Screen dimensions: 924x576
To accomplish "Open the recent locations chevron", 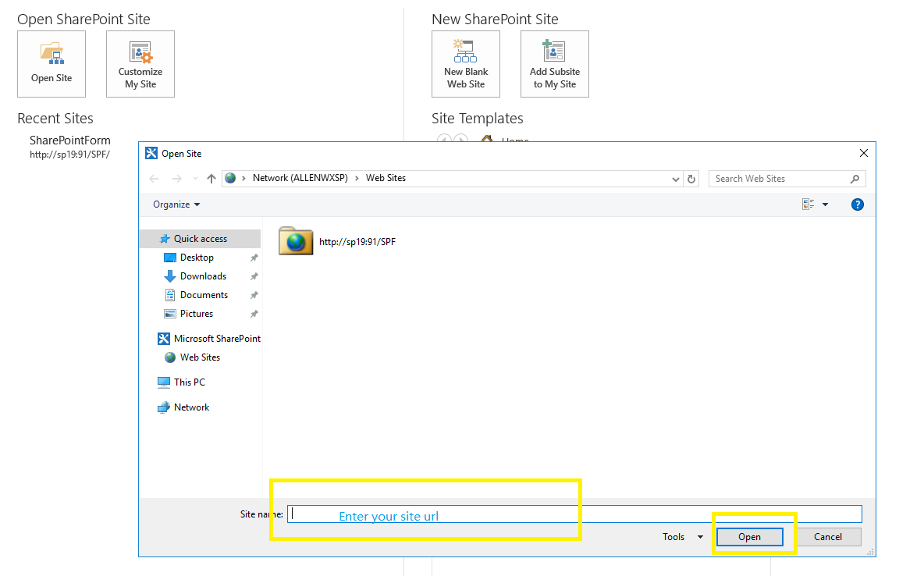I will click(196, 179).
